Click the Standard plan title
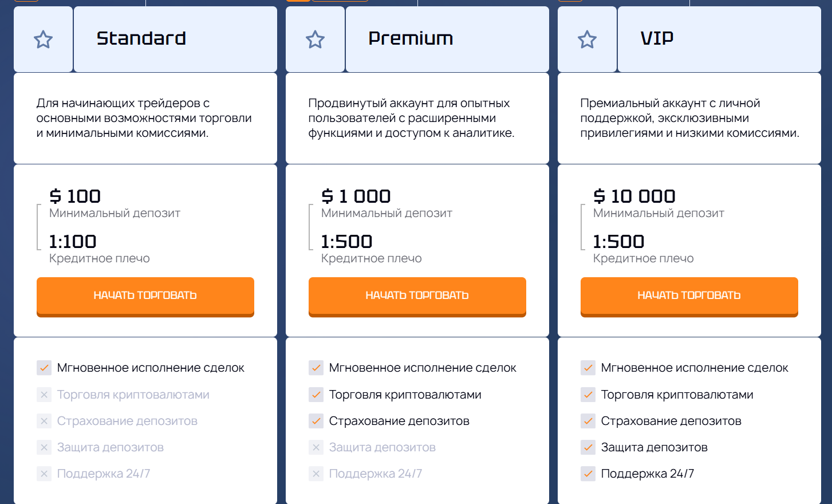Screen dimensions: 832x504 141,38
